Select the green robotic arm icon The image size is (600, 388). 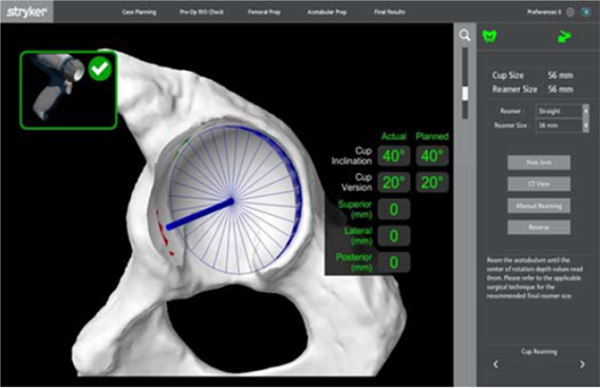coord(564,36)
